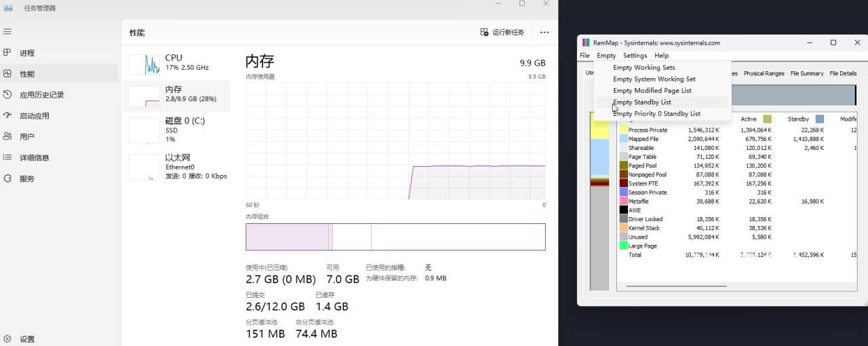Image resolution: width=868 pixels, height=346 pixels.
Task: Open the three-dot more options menu
Action: (x=545, y=33)
